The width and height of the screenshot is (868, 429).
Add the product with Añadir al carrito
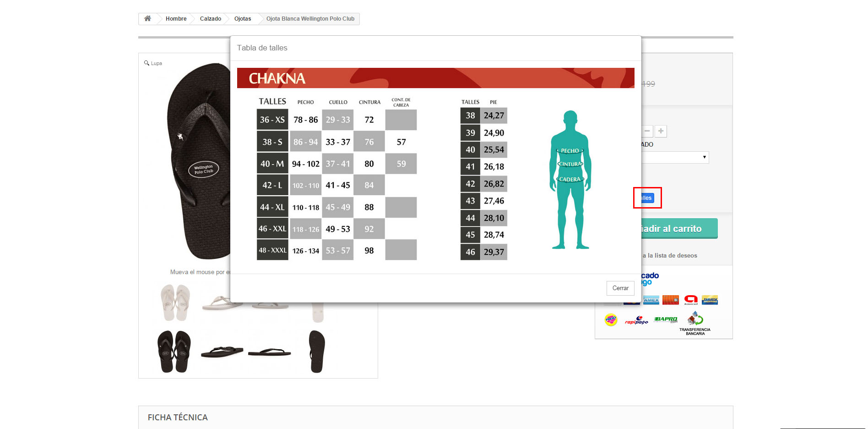679,228
